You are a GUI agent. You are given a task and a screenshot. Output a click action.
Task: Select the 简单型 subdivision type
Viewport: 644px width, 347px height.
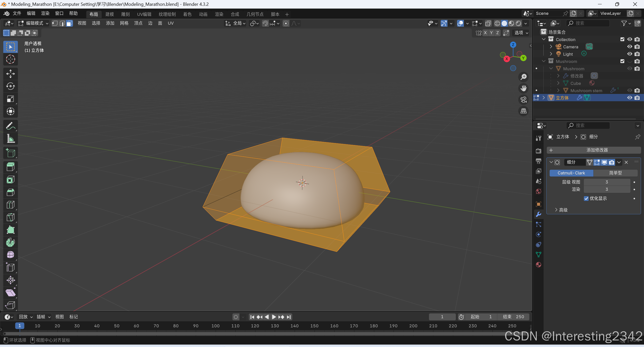point(615,173)
